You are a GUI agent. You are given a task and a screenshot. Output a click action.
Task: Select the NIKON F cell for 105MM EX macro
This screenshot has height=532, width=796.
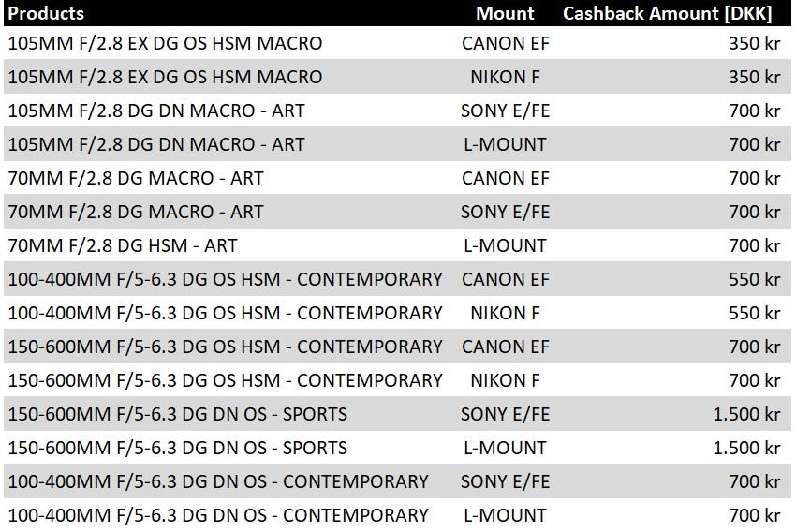click(505, 77)
